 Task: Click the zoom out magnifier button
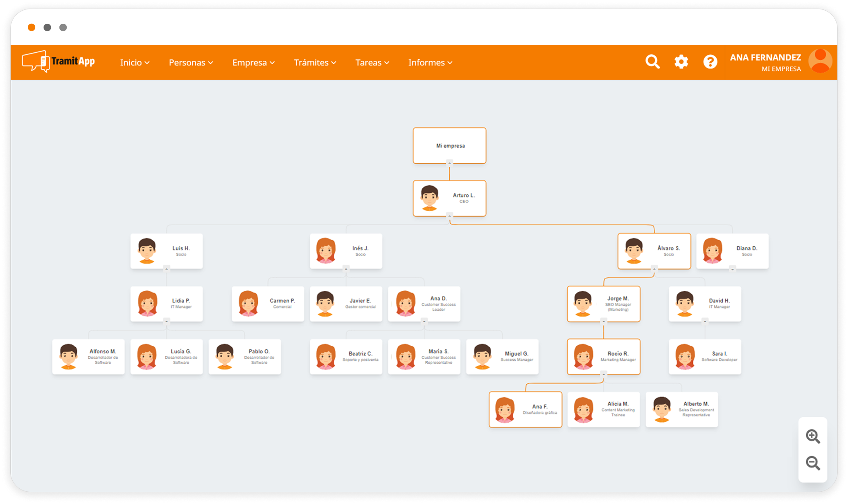(813, 464)
